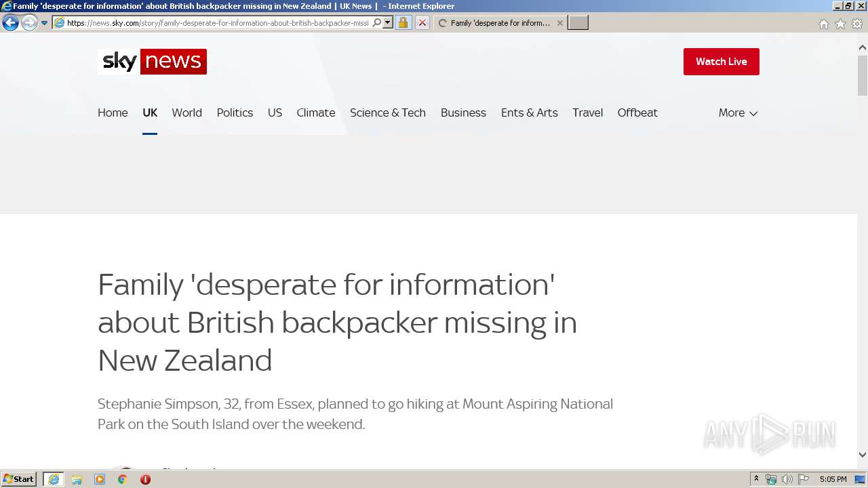Click the browser Forward arrow button
The image size is (868, 488).
point(29,23)
